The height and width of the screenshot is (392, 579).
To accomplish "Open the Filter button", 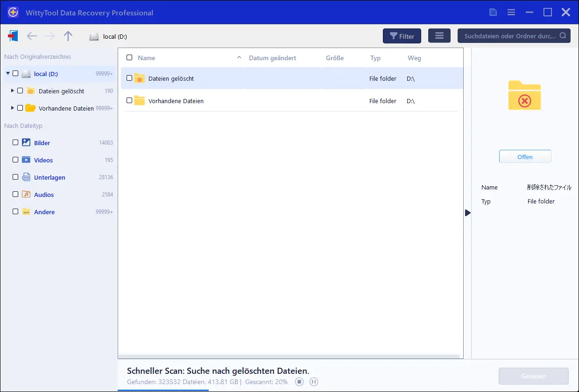I will coord(402,36).
